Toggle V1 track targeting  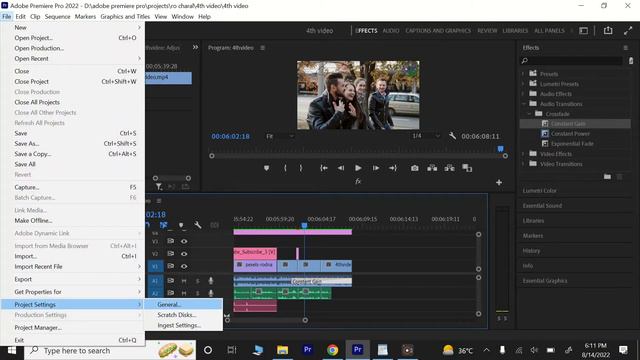(x=155, y=267)
